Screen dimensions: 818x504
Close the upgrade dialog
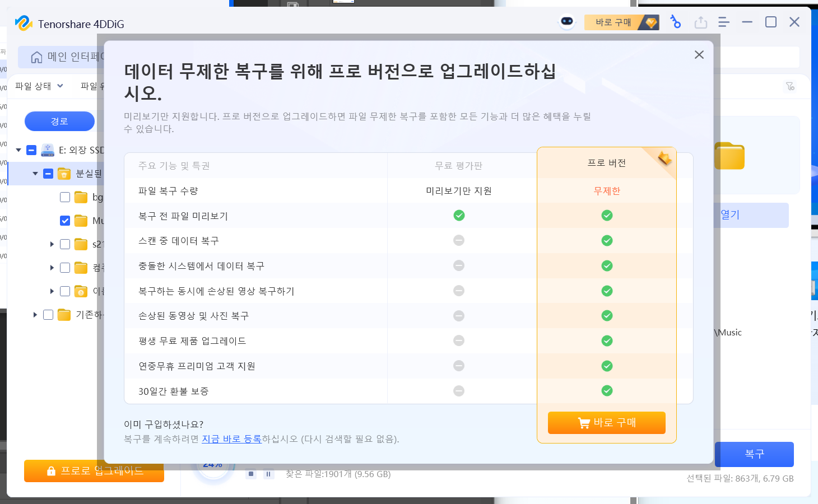click(x=699, y=54)
